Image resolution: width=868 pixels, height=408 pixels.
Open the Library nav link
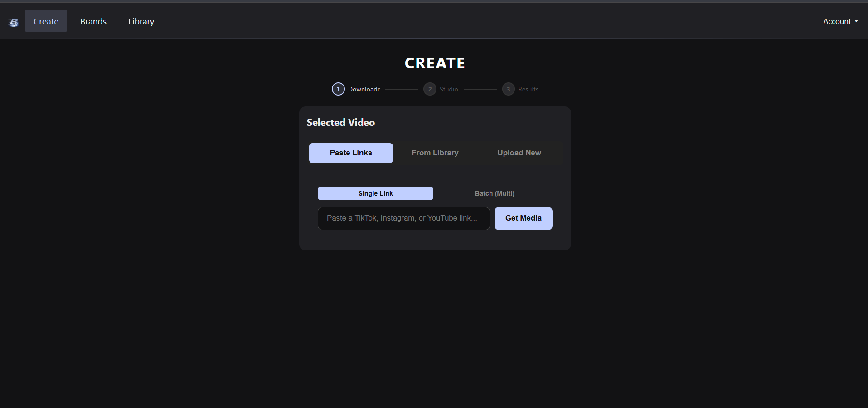pyautogui.click(x=141, y=21)
